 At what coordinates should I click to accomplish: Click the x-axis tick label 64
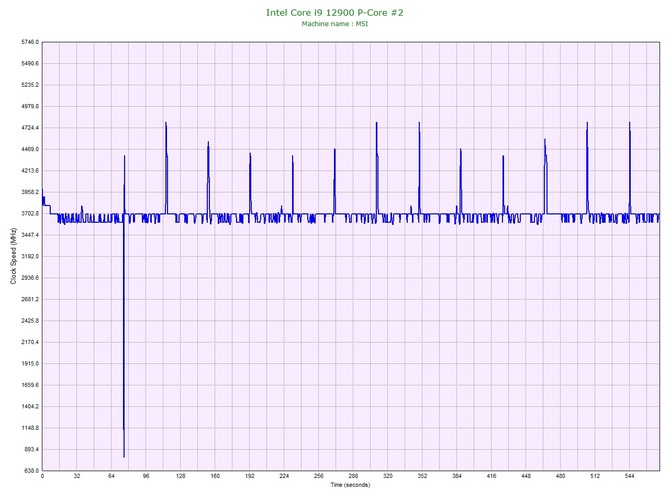(111, 476)
